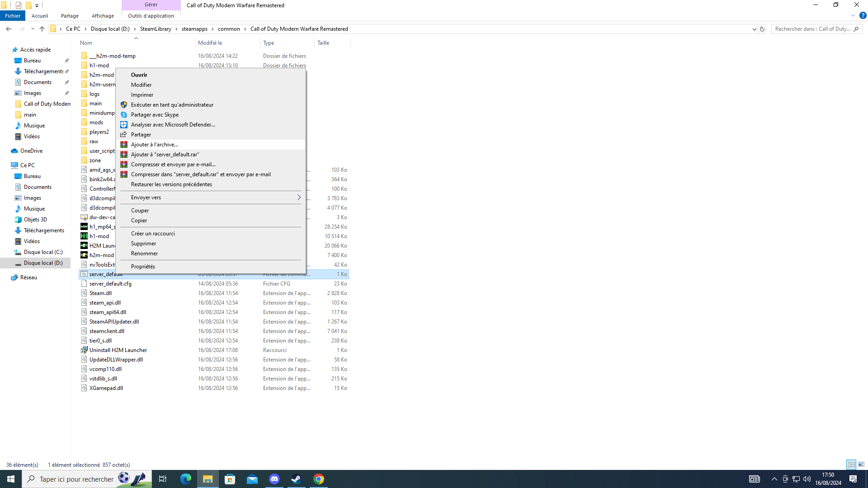Switch to large icons view button
Screen dimensions: 868x488
[x=861, y=465]
